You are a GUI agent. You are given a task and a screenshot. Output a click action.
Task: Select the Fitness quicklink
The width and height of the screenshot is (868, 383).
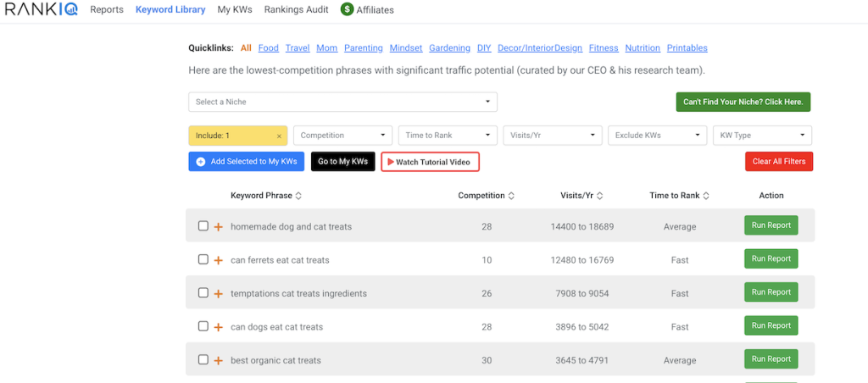tap(604, 48)
